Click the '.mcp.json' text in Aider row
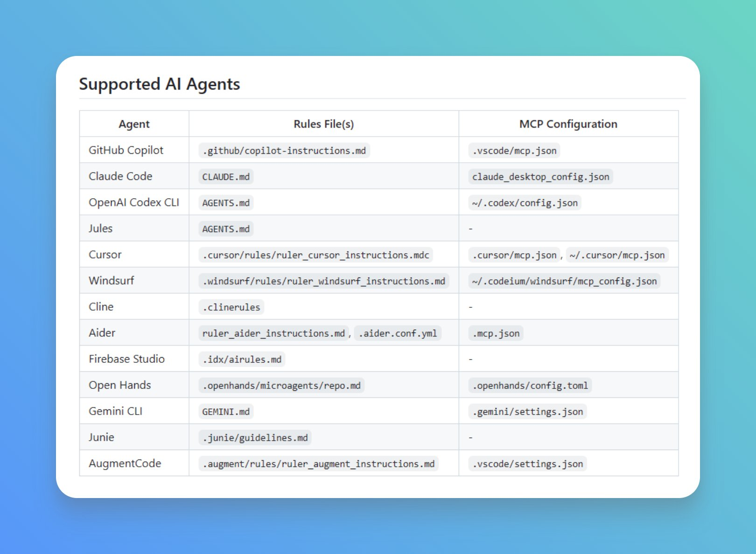The width and height of the screenshot is (756, 554). 496,333
